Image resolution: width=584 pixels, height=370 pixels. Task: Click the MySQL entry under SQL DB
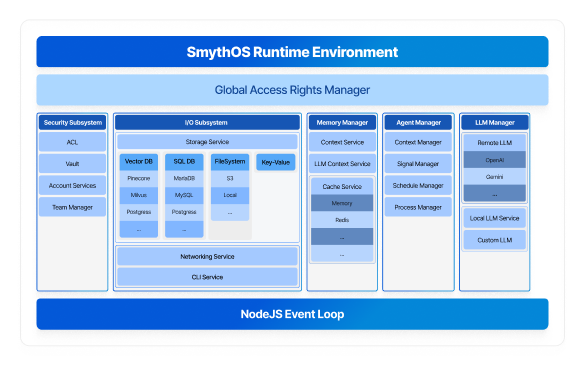[184, 195]
